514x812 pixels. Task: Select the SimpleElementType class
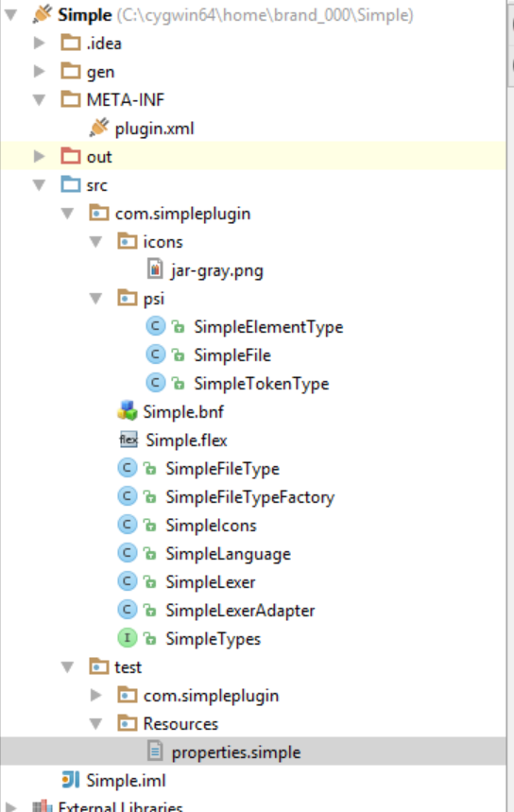pos(268,327)
